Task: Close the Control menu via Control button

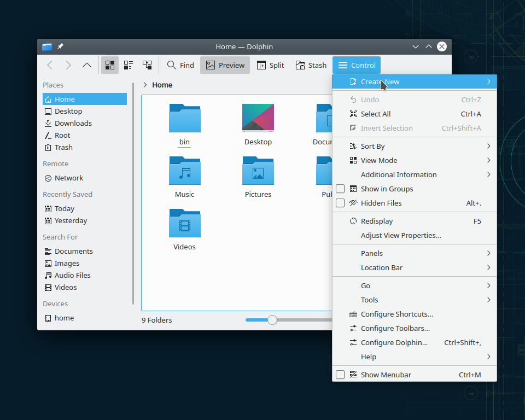Action: tap(357, 65)
